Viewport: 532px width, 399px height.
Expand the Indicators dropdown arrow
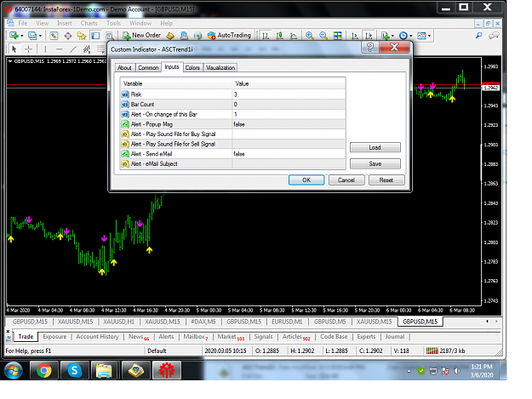click(393, 36)
